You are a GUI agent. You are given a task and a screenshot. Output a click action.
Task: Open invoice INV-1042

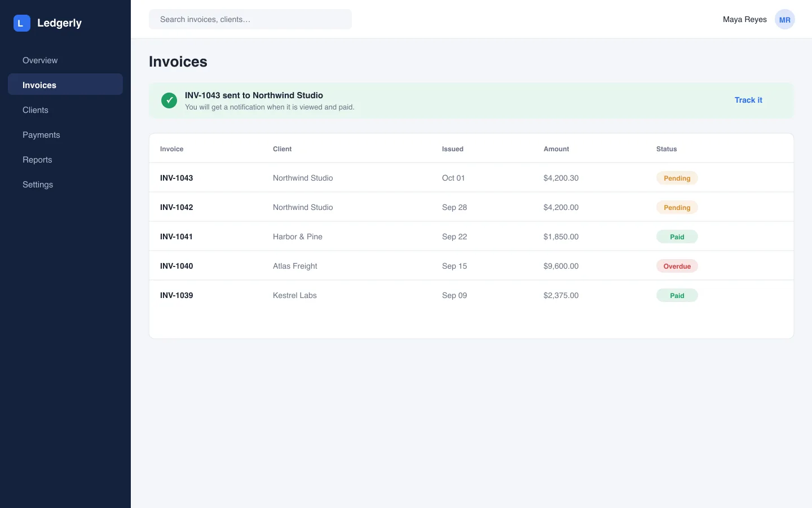tap(176, 207)
